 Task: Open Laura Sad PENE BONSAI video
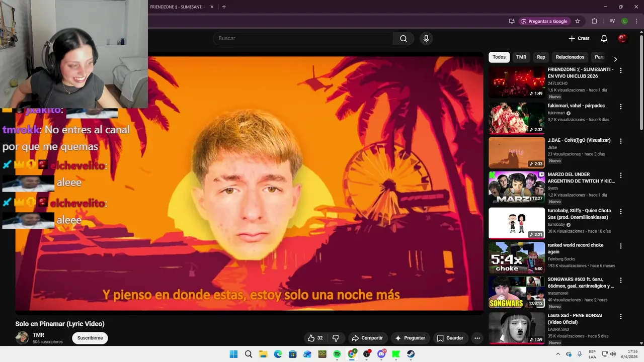click(x=575, y=319)
